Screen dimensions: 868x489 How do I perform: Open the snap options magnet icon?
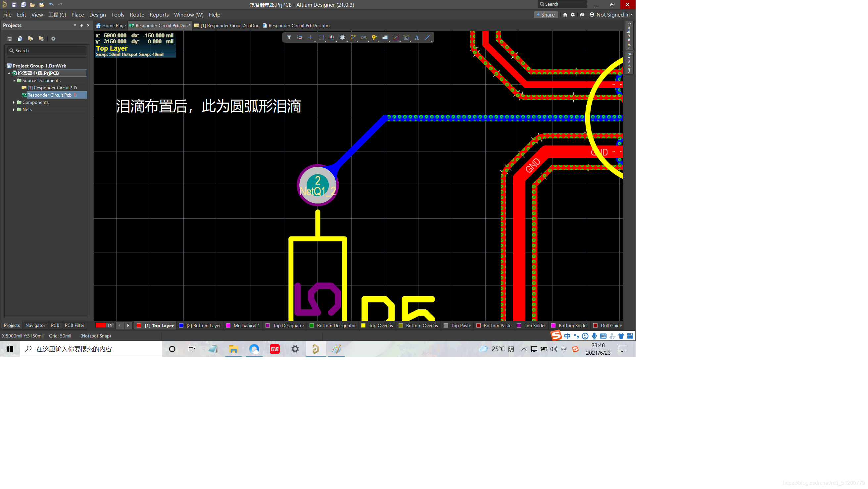tap(300, 37)
